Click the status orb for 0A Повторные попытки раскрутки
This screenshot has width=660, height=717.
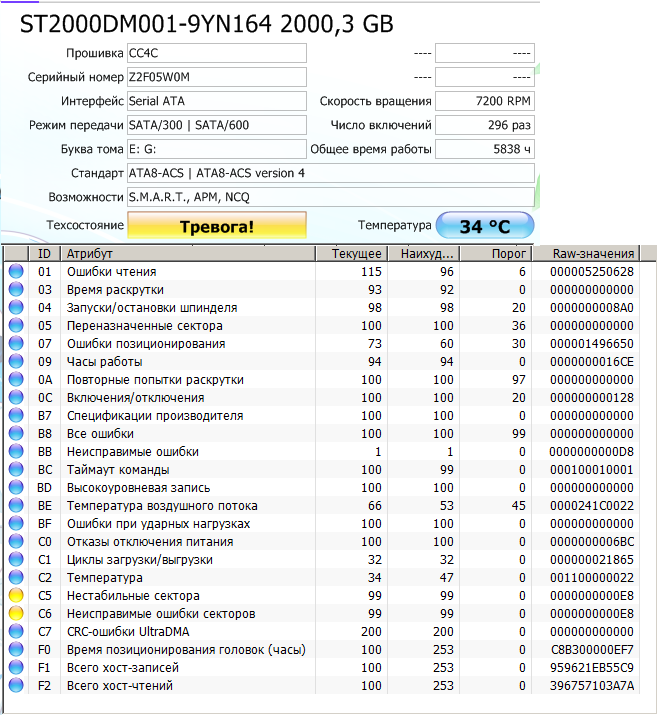(16, 380)
